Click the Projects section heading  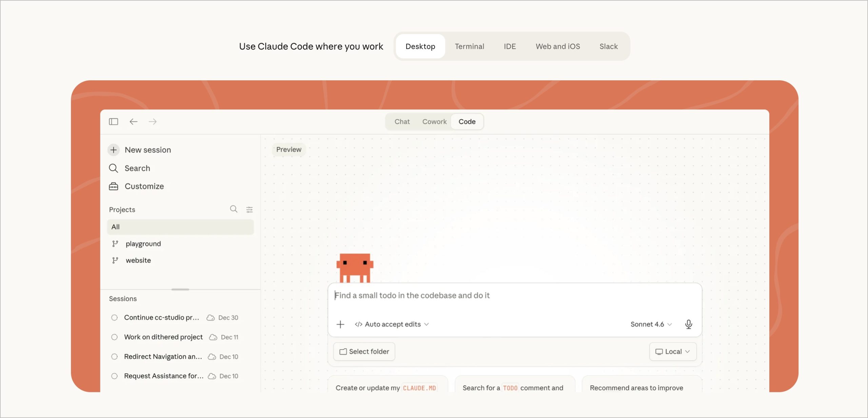point(122,210)
